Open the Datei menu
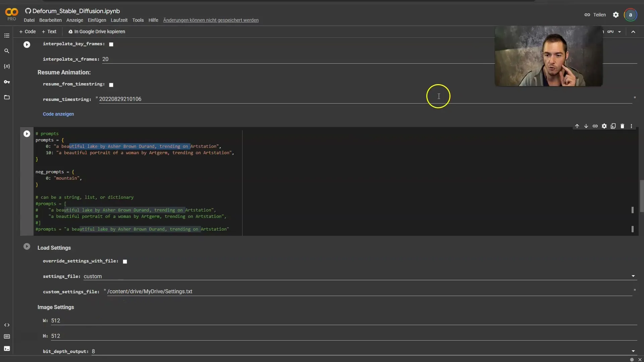This screenshot has height=362, width=644. 29,20
